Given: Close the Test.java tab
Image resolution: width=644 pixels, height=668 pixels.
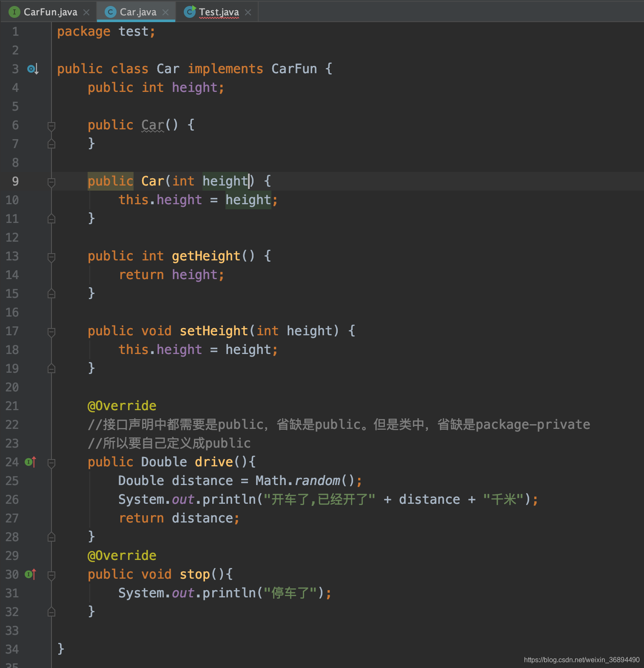Looking at the screenshot, I should pyautogui.click(x=248, y=12).
